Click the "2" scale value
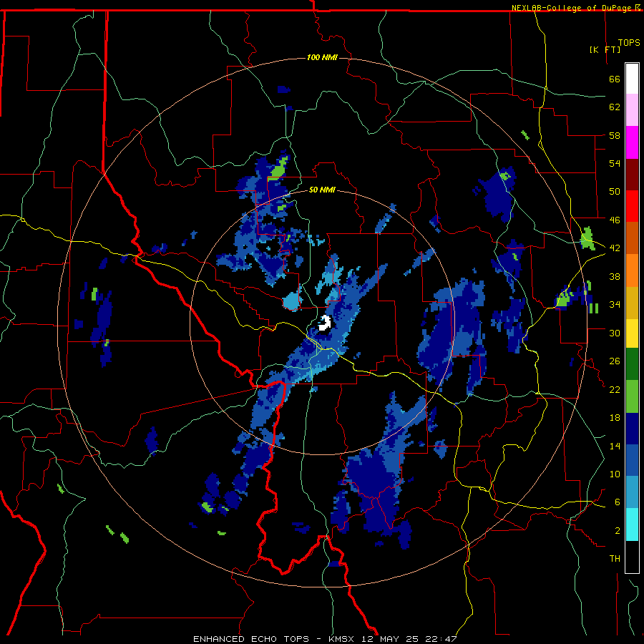This screenshot has width=644, height=644. 618,531
